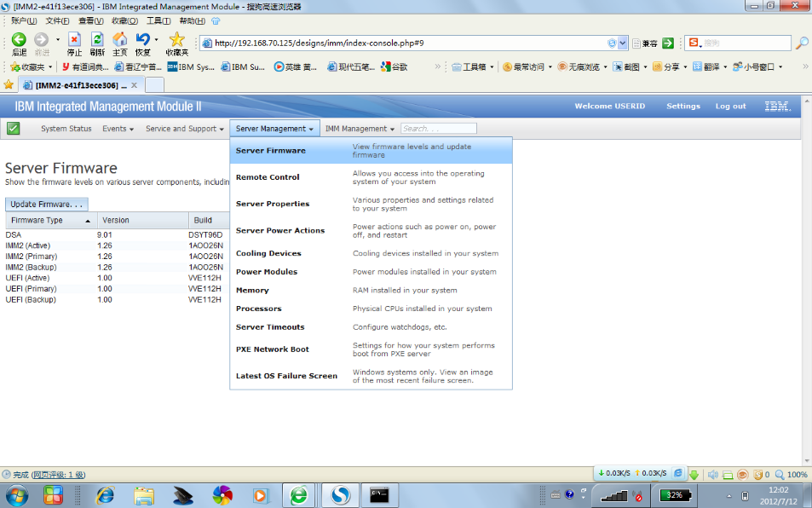
Task: Click the green checkmark system health icon
Action: pos(14,129)
